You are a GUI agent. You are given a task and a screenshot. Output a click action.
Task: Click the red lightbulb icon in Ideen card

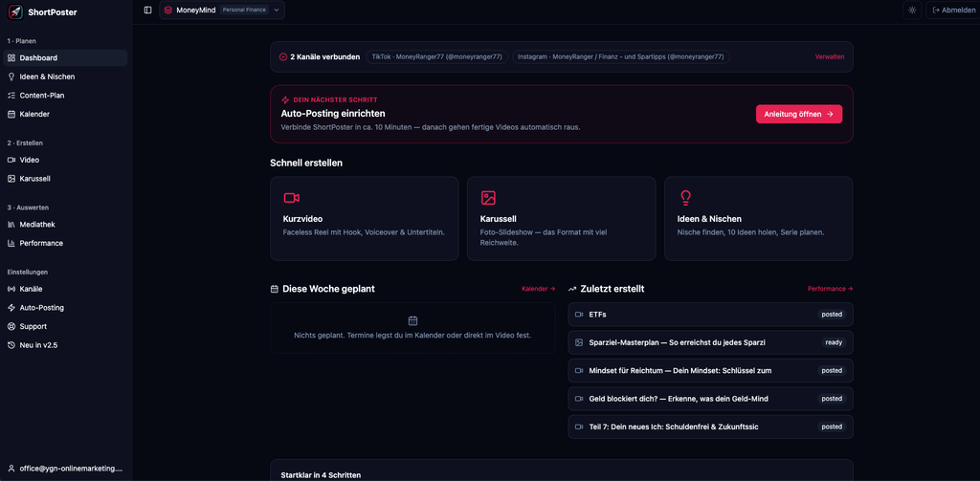685,198
